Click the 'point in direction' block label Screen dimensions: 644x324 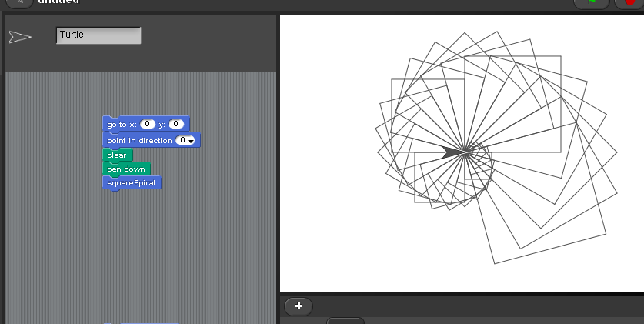[139, 140]
